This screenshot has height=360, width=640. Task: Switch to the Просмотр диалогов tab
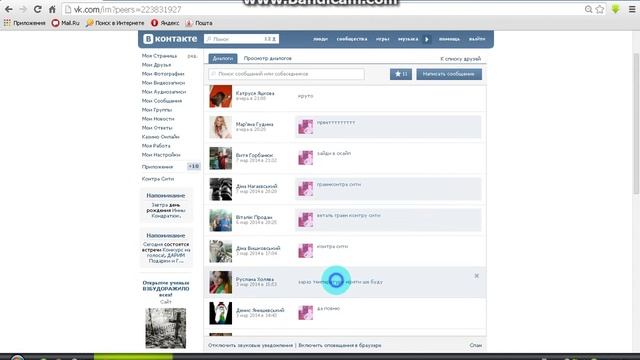[268, 58]
